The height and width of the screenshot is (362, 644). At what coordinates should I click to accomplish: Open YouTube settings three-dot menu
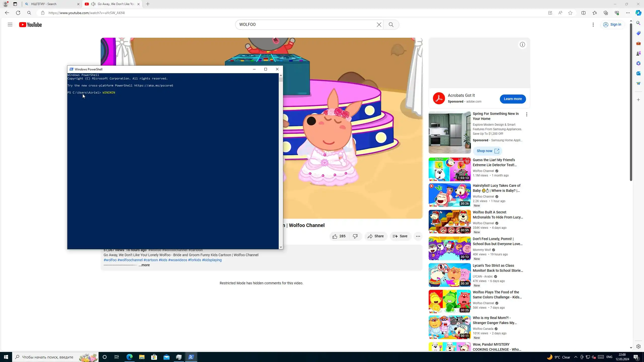click(593, 25)
